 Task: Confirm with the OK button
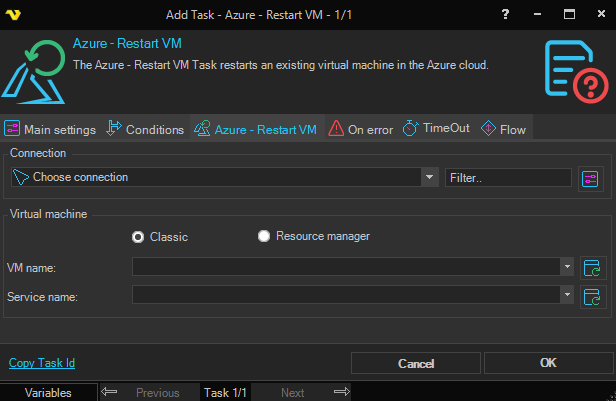(547, 363)
